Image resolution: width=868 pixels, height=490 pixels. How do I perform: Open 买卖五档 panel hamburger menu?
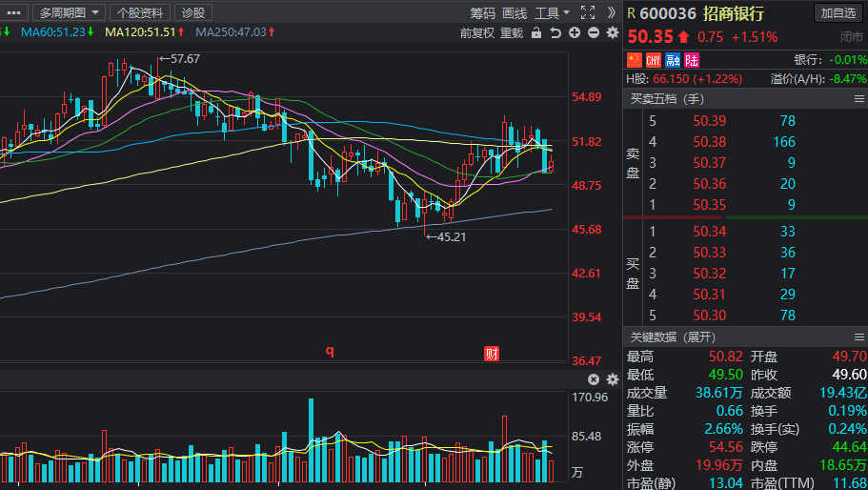tap(858, 98)
